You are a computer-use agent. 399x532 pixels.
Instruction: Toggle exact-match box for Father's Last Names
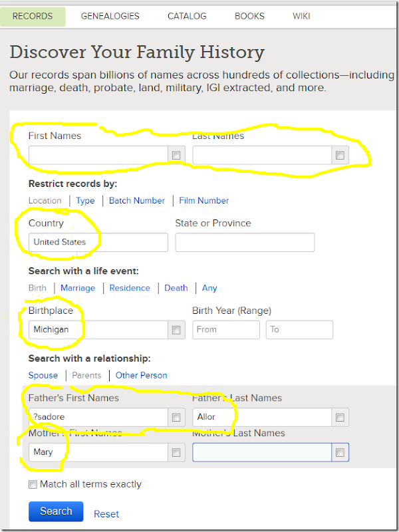(340, 418)
